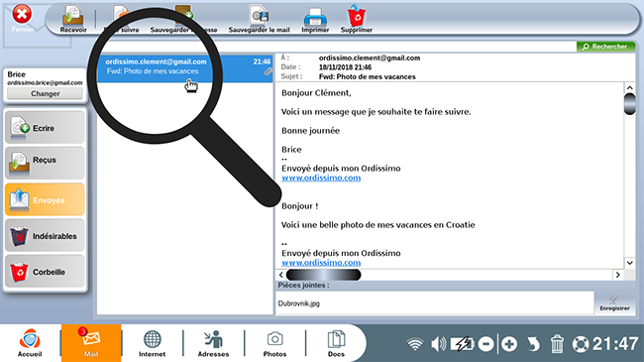644x362 pixels.
Task: Open Ecrire to compose mail
Action: point(45,128)
